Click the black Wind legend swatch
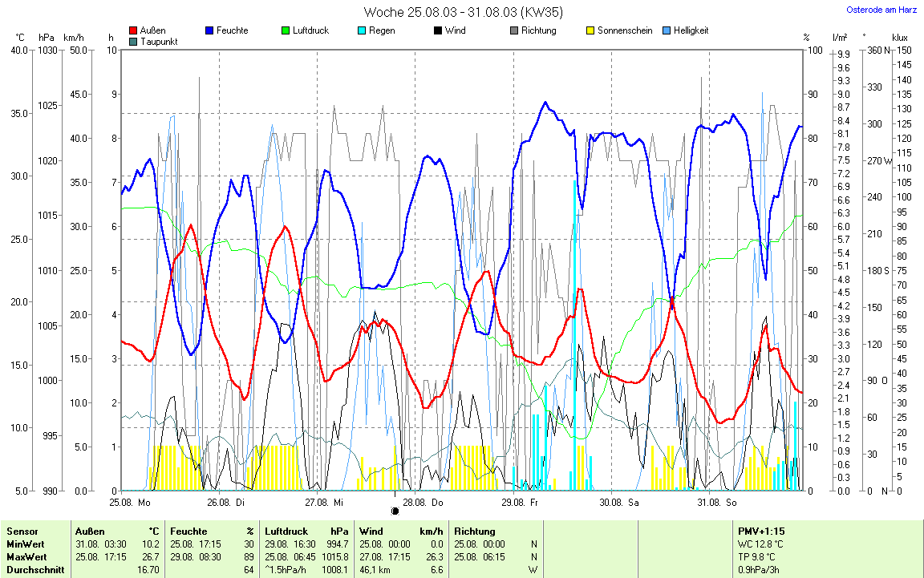Viewport: 924px width, 578px height. coord(438,31)
